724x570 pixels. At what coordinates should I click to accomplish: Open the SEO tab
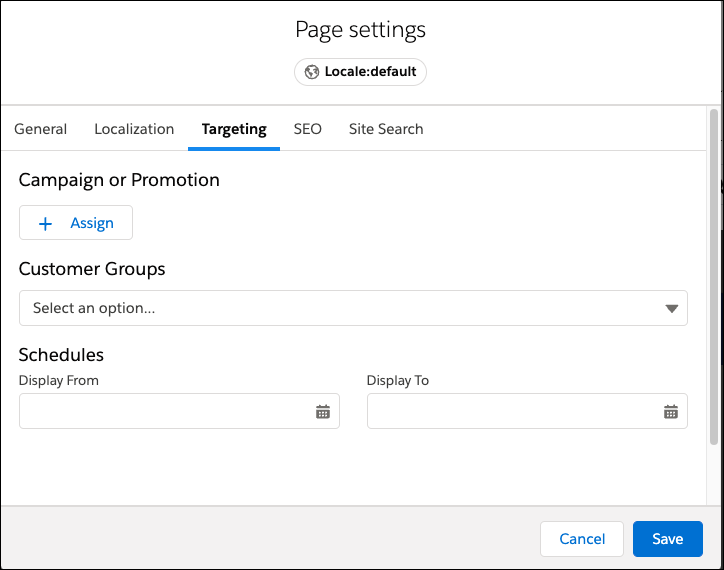[x=308, y=129]
